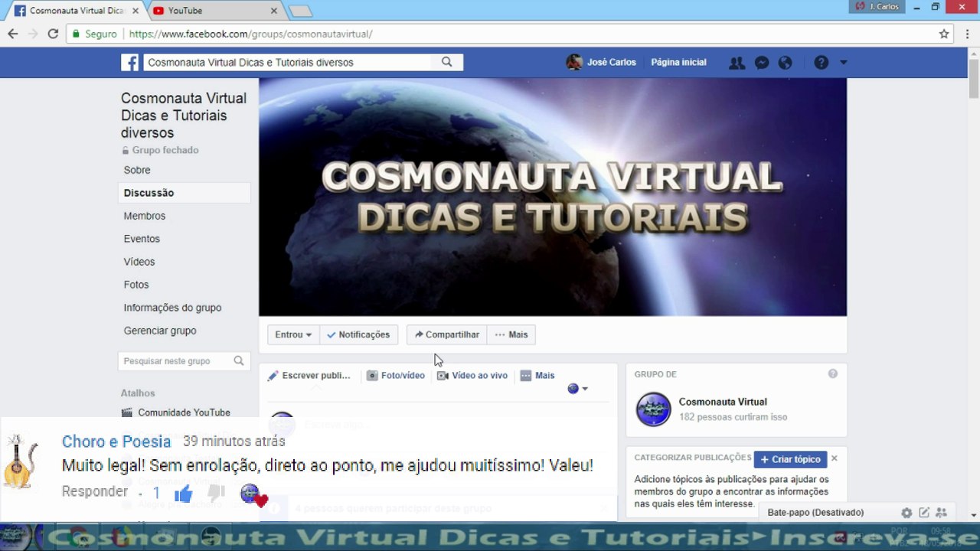The width and height of the screenshot is (980, 551).
Task: Expand the Entrou dropdown
Action: tap(293, 334)
